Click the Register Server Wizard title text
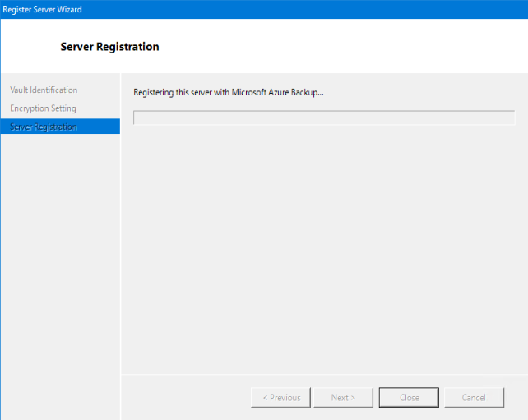The image size is (528, 420). click(x=42, y=9)
